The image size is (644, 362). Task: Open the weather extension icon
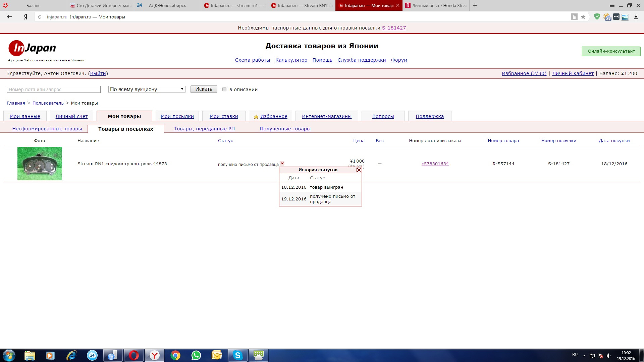click(607, 17)
